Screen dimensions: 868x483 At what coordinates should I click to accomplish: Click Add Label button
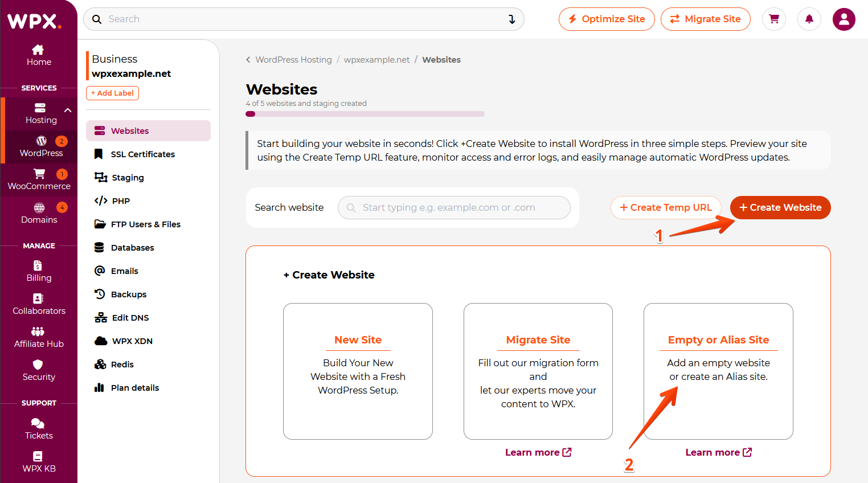pyautogui.click(x=112, y=93)
